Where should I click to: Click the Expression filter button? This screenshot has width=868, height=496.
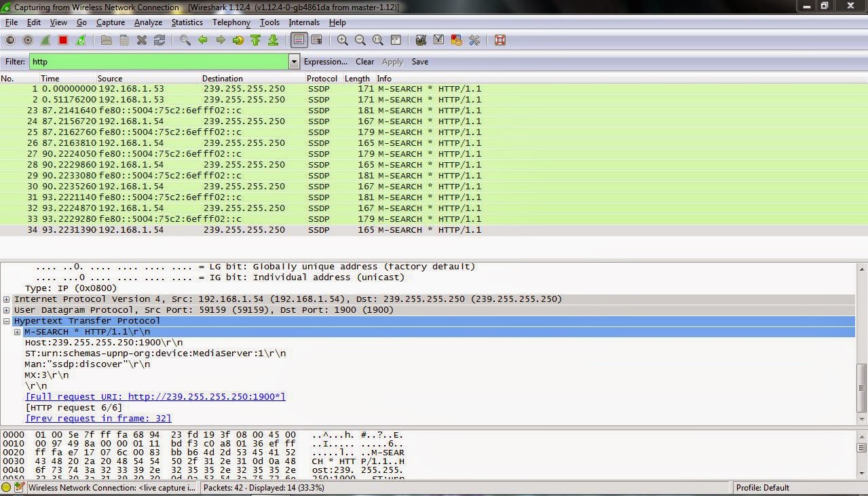click(x=325, y=62)
